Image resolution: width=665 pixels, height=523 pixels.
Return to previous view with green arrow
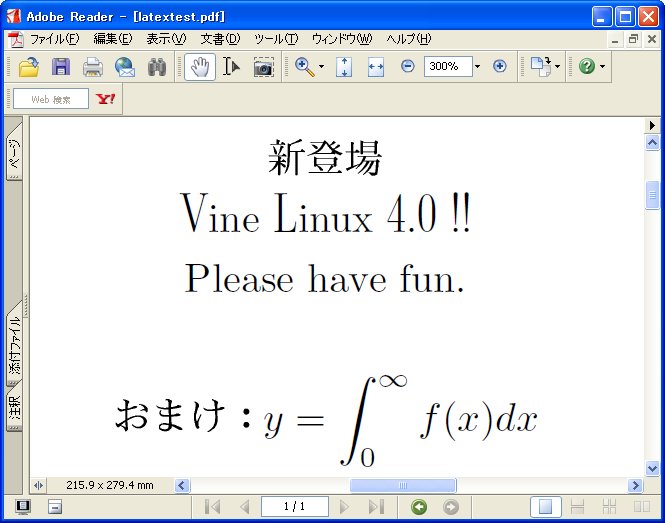(419, 507)
